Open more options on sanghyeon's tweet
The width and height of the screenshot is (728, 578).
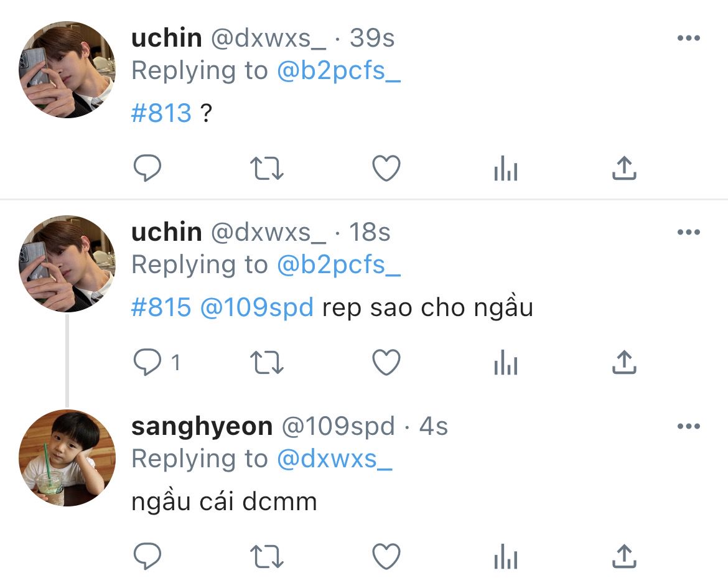pos(688,427)
